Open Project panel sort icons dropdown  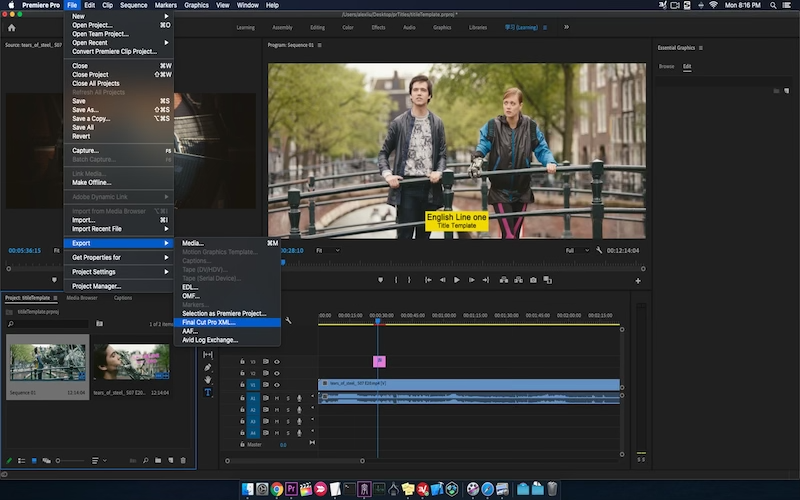coord(98,460)
